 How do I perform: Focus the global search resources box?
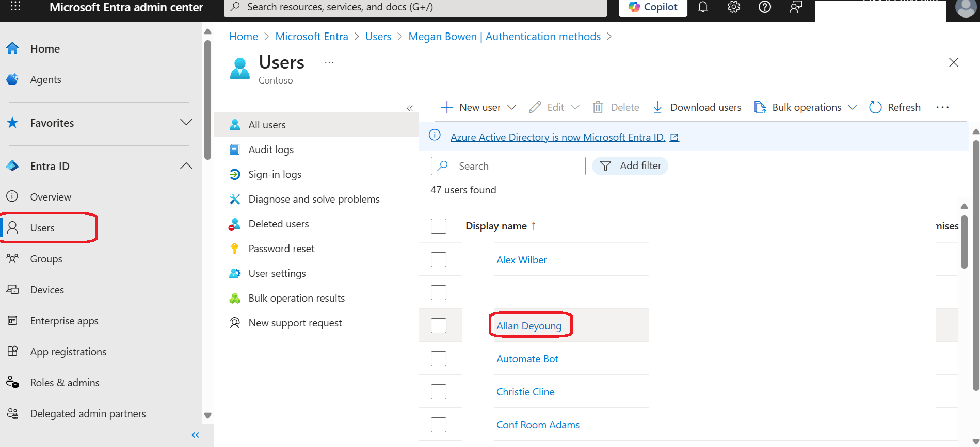[415, 7]
